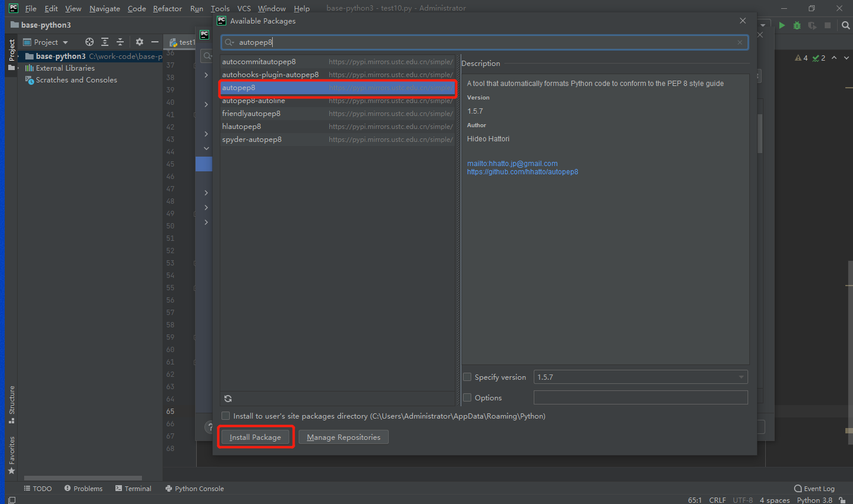This screenshot has width=853, height=504.
Task: Open the Refactor menu
Action: point(167,8)
